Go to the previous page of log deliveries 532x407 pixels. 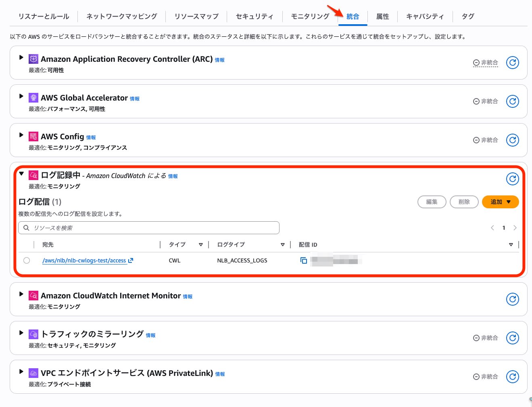pyautogui.click(x=492, y=228)
